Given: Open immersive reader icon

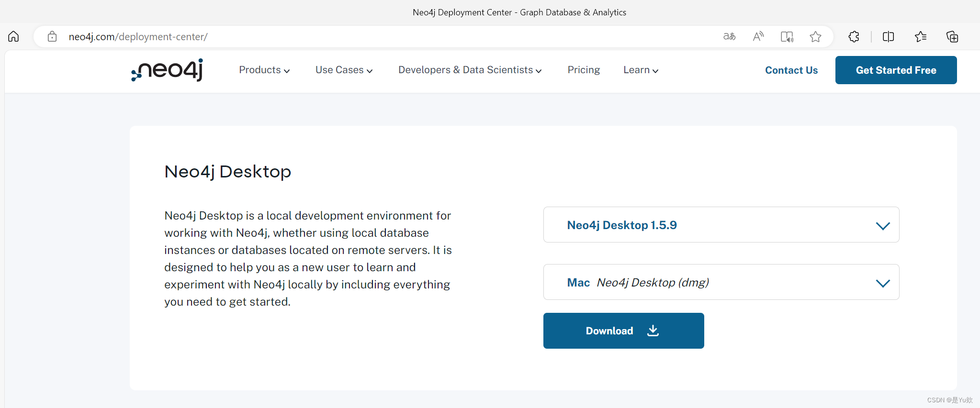Looking at the screenshot, I should pos(787,36).
